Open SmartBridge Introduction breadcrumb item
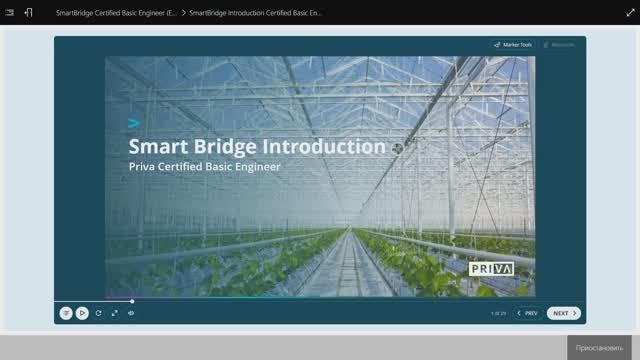This screenshot has height=360, width=640. pos(256,13)
